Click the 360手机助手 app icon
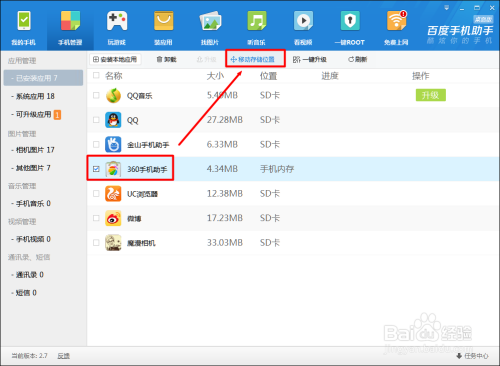500x366 pixels. (113, 169)
